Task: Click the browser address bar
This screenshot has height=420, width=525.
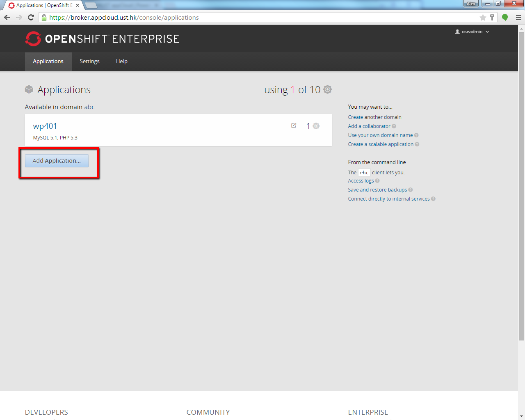Action: pyautogui.click(x=262, y=18)
